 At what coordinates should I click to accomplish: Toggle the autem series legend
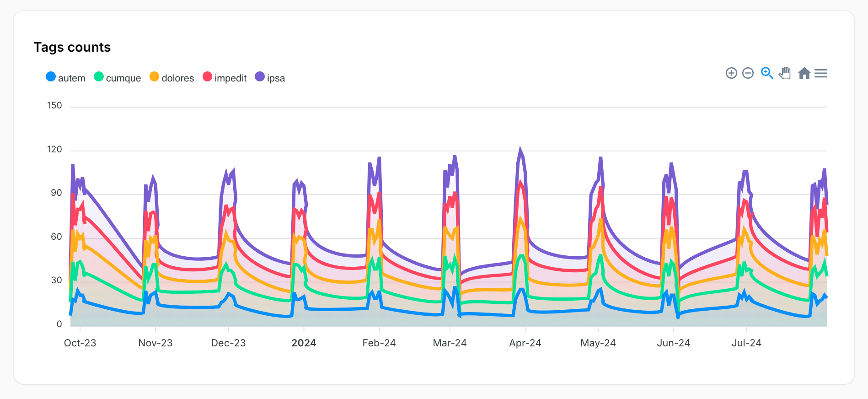(66, 78)
